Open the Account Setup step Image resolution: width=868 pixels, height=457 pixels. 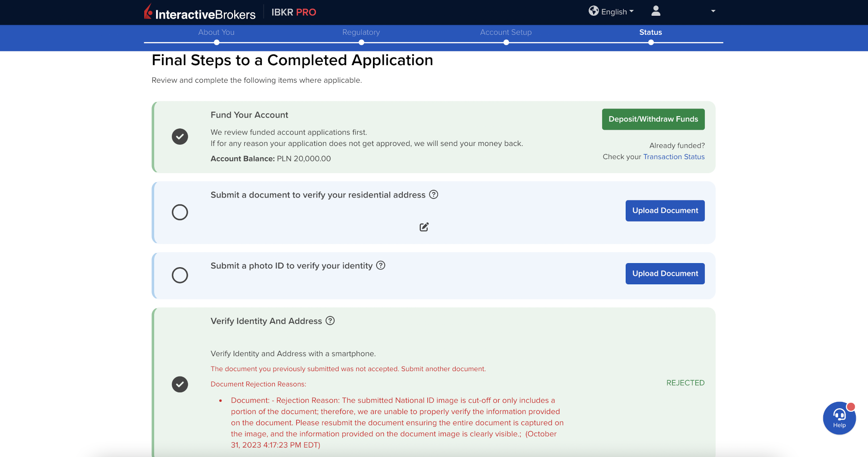pos(505,33)
